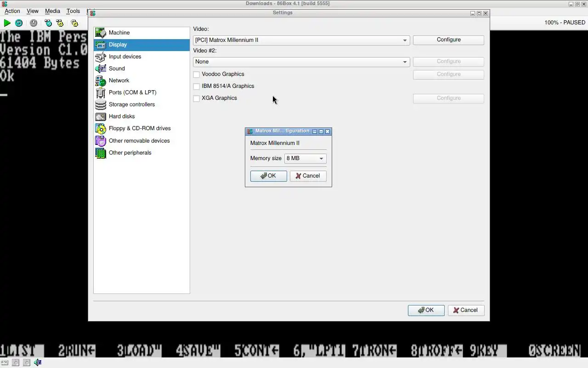
Task: Click the Ports (COM & LPT) icon
Action: point(101,92)
